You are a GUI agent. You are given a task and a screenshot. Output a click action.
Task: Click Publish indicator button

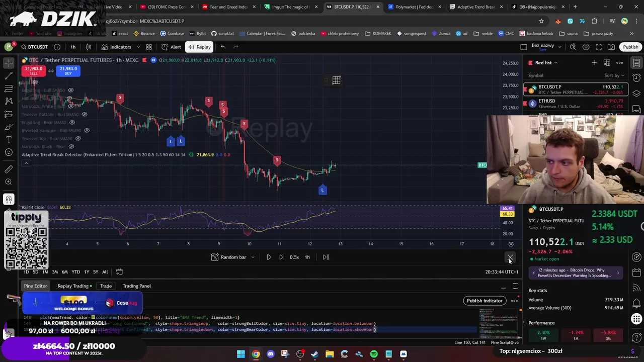[x=485, y=301]
